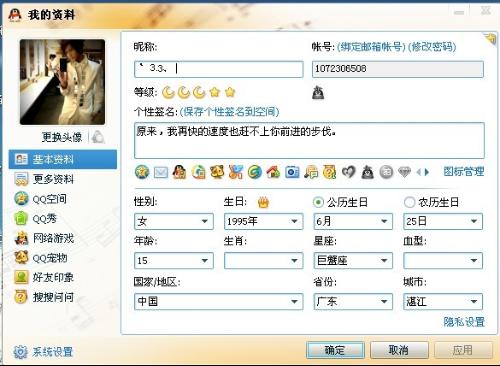Click the 系统设置 gear icon
This screenshot has height=366, width=500.
[20, 352]
